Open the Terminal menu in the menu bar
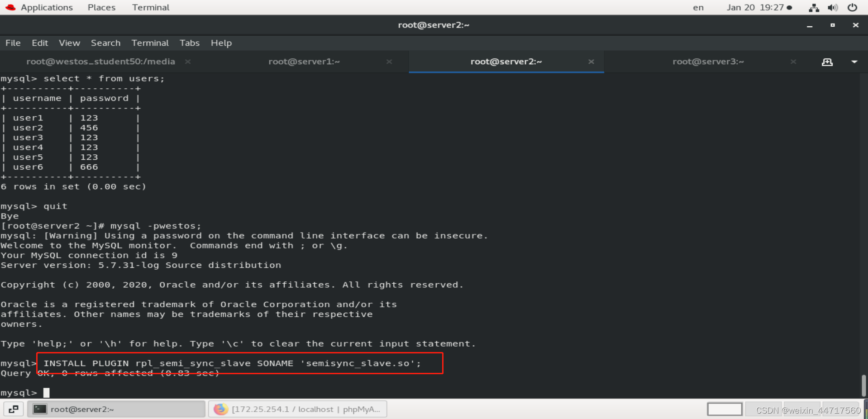 click(x=150, y=43)
